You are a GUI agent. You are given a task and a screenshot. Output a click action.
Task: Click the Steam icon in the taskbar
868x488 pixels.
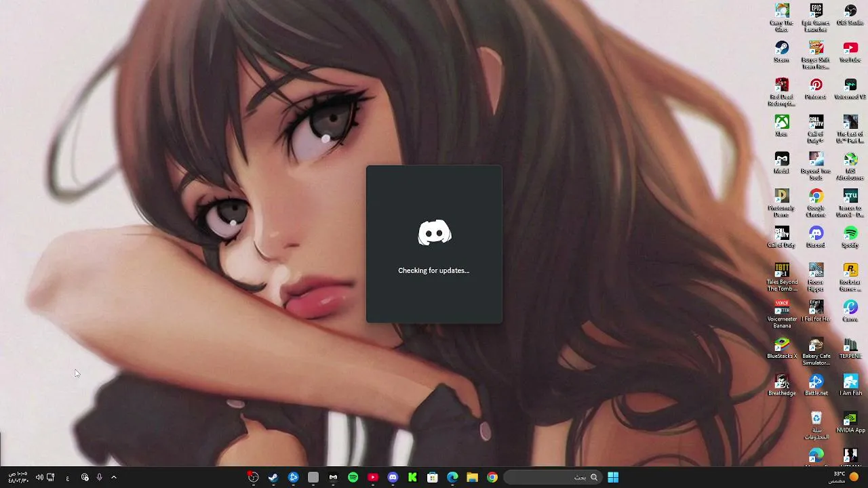tap(273, 477)
